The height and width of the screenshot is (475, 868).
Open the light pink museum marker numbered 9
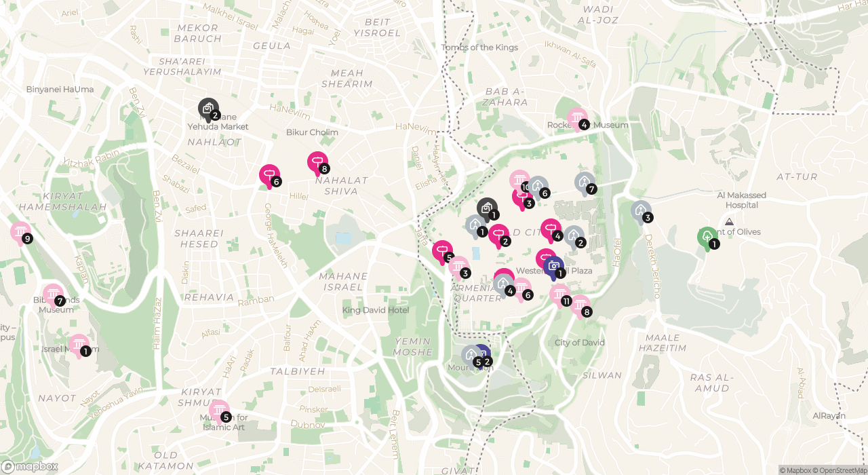tap(20, 232)
